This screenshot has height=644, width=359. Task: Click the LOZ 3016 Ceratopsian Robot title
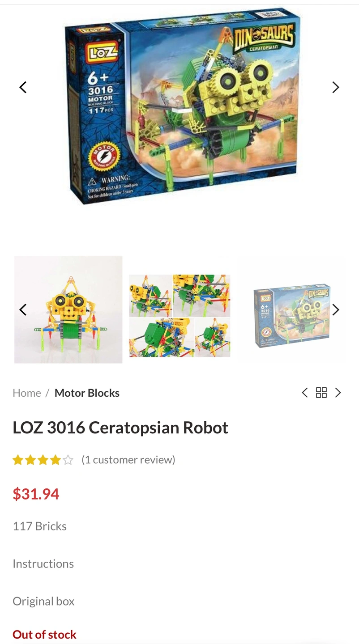pyautogui.click(x=120, y=428)
